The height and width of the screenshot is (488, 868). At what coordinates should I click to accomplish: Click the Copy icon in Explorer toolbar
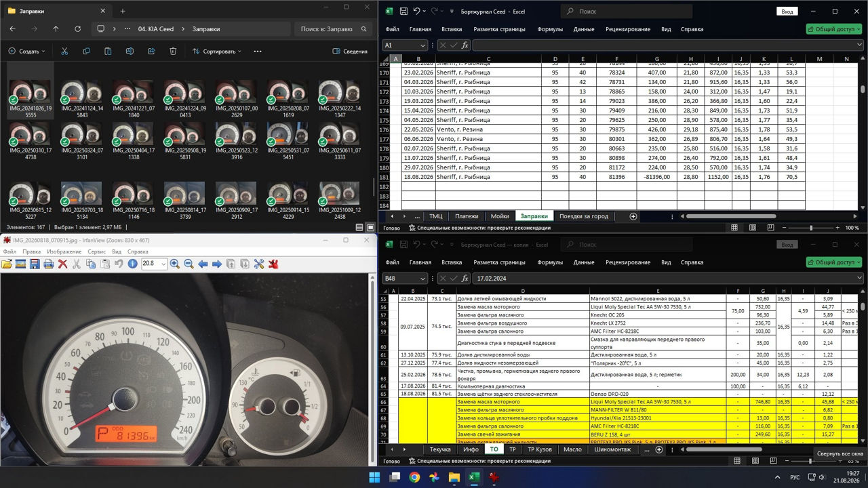(86, 51)
